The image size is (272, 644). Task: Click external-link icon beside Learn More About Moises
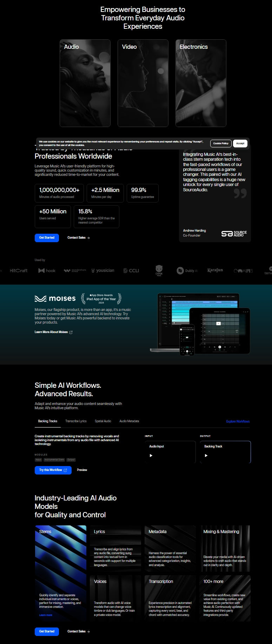(x=71, y=332)
